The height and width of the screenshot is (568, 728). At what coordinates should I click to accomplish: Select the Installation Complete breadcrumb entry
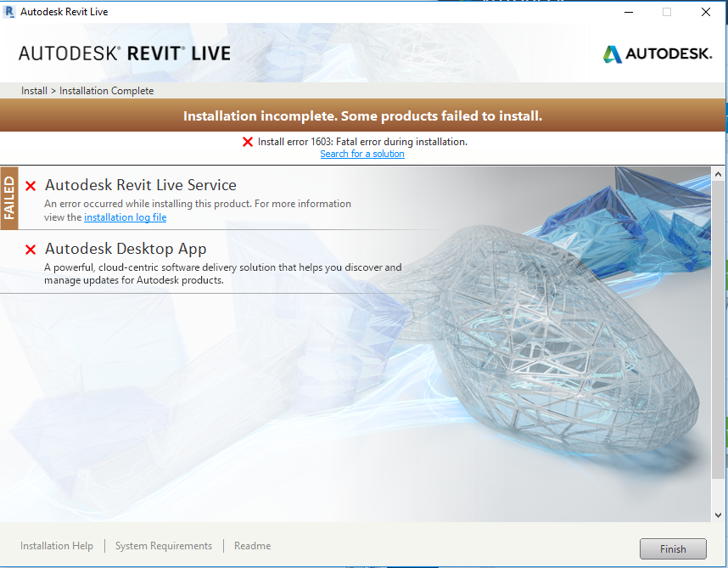point(107,90)
